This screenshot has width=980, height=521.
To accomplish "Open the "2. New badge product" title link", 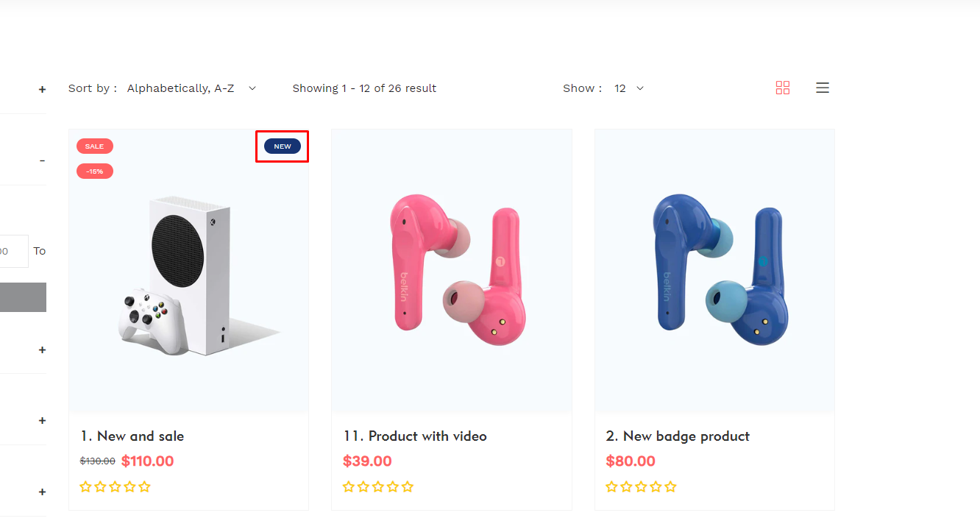I will click(678, 436).
